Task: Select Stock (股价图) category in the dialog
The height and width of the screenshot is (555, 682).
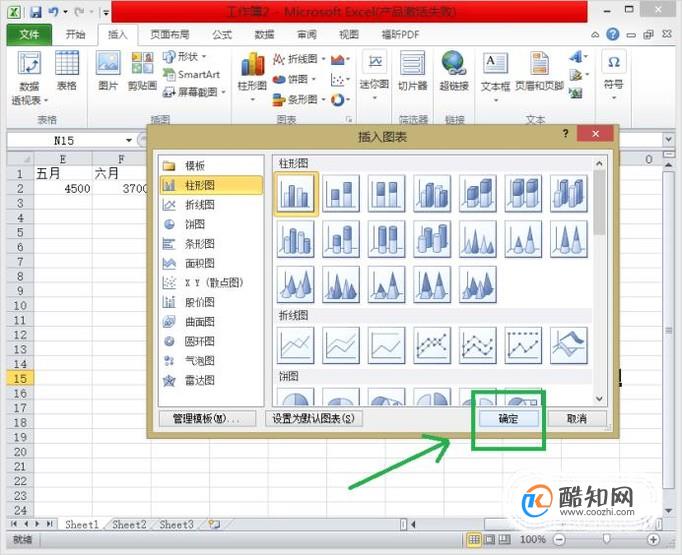Action: coord(211,302)
